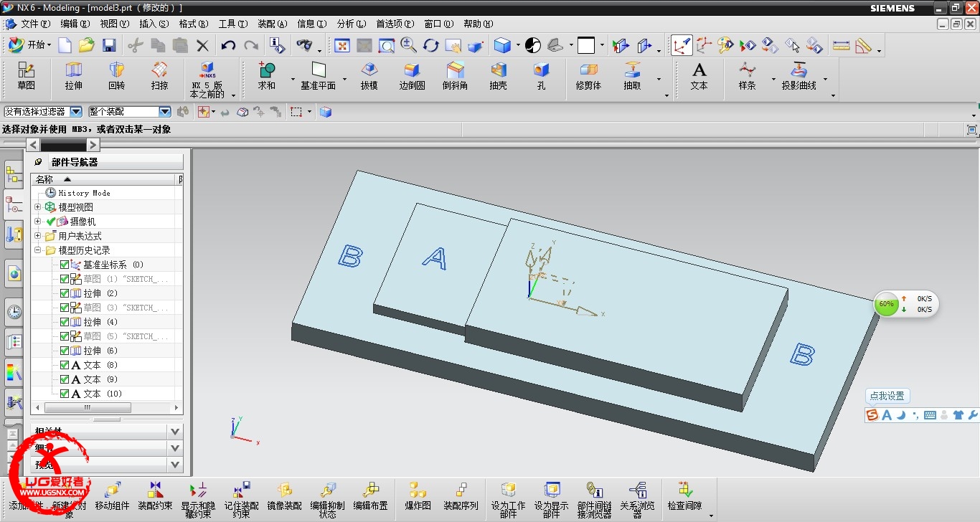Open the 开始 start dropdown
980x522 pixels.
tap(29, 45)
